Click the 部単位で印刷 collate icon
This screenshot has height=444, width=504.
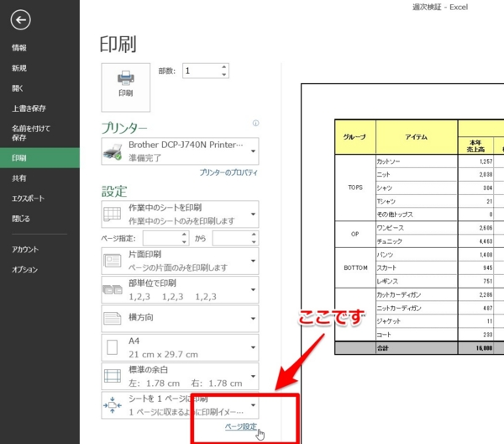click(x=113, y=289)
